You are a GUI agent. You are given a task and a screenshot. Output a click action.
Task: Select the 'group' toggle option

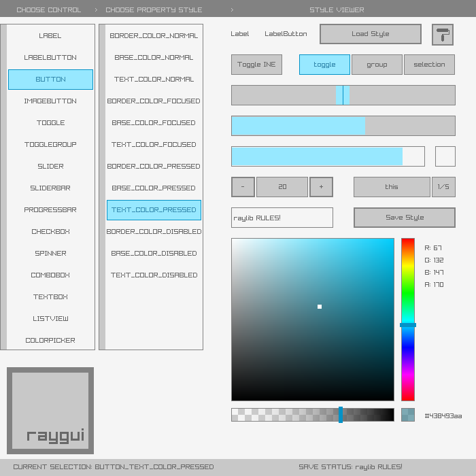[x=377, y=65]
